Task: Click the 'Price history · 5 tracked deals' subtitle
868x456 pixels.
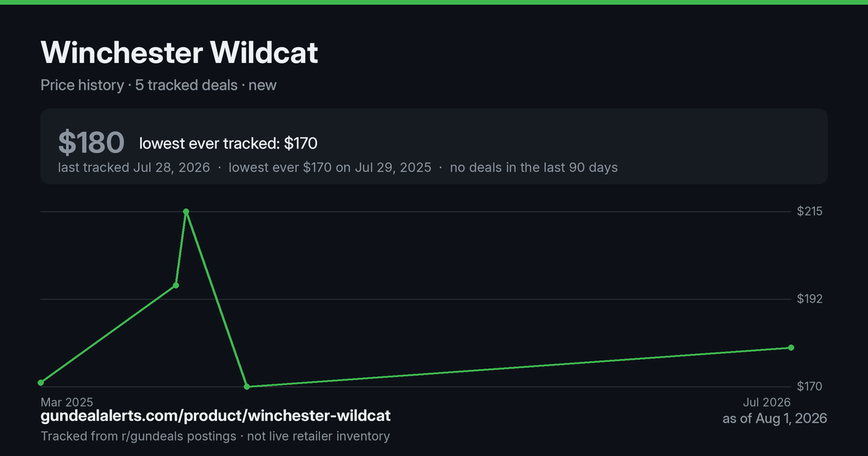Action: pyautogui.click(x=139, y=85)
